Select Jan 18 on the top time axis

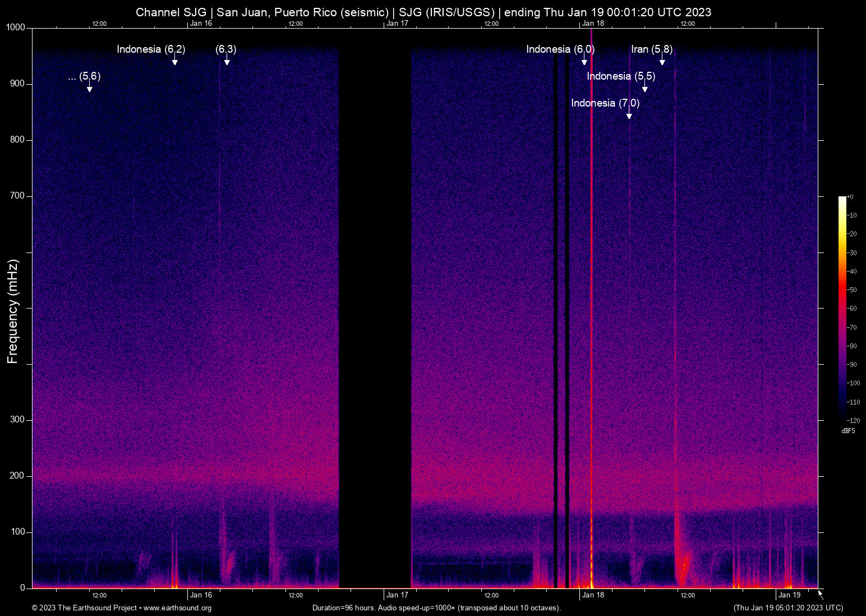click(593, 24)
